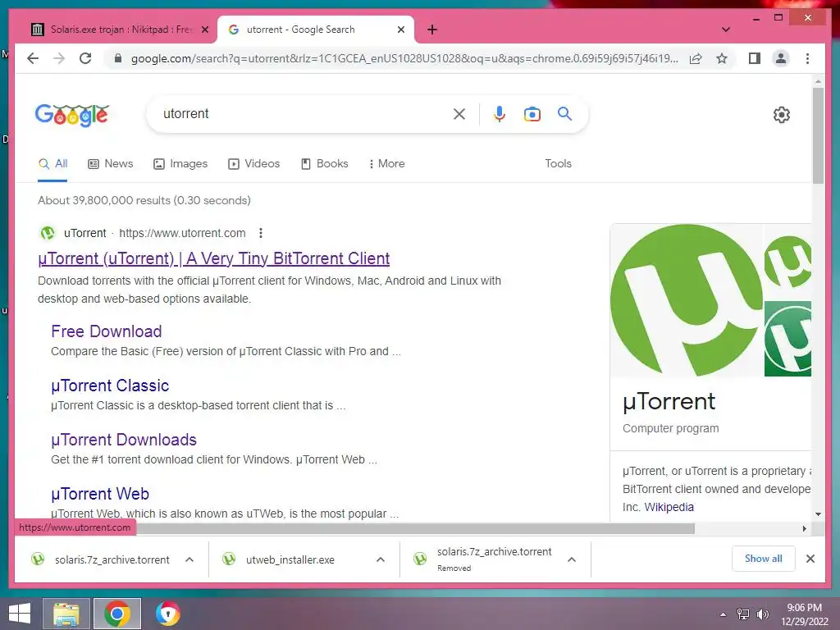Screen dimensions: 840x630
Task: Open File Explorer from taskbar
Action: pyautogui.click(x=66, y=614)
